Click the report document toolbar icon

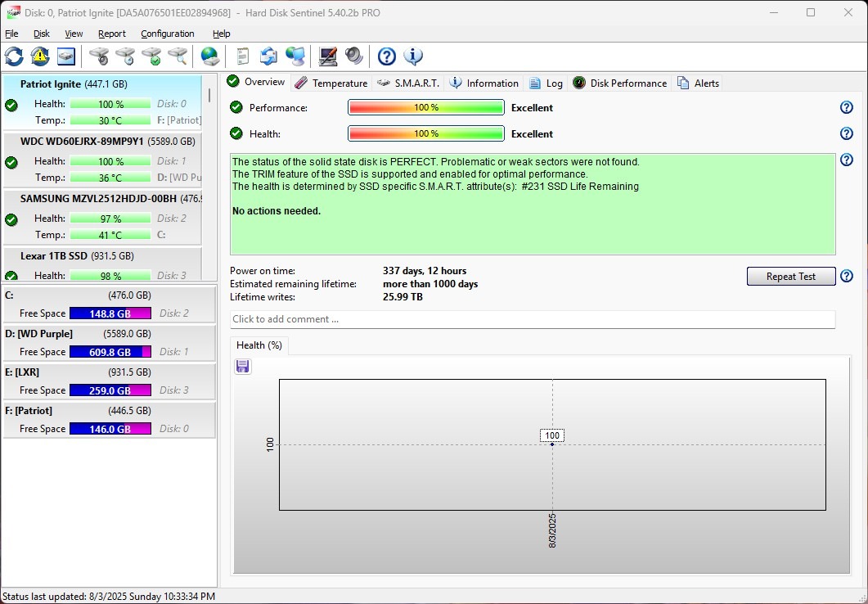[x=242, y=56]
